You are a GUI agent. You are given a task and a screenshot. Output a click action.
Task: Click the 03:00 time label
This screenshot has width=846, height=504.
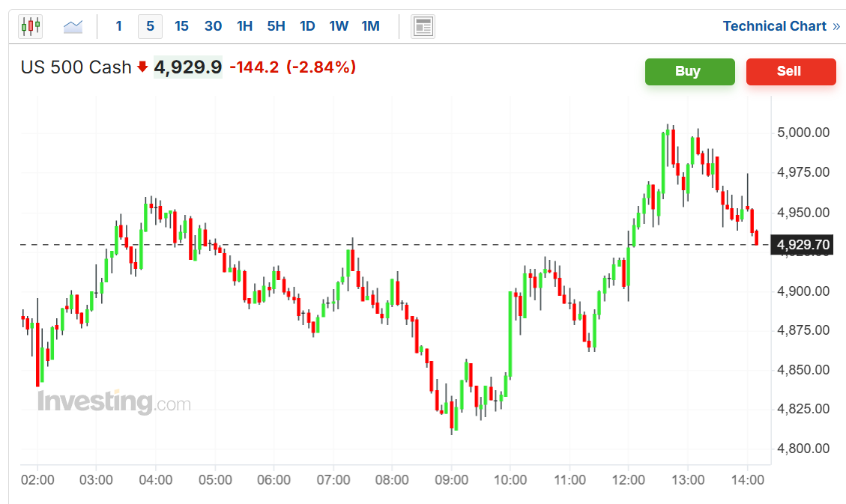coord(96,480)
